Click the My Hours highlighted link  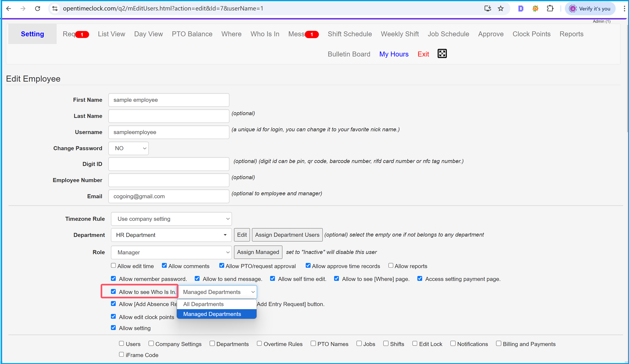point(394,54)
